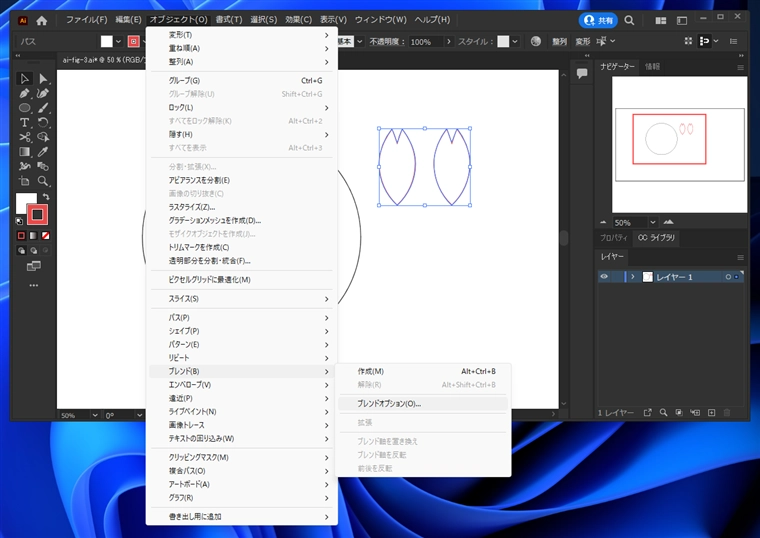The height and width of the screenshot is (538, 760).
Task: Switch to 情報 tab
Action: (x=652, y=66)
